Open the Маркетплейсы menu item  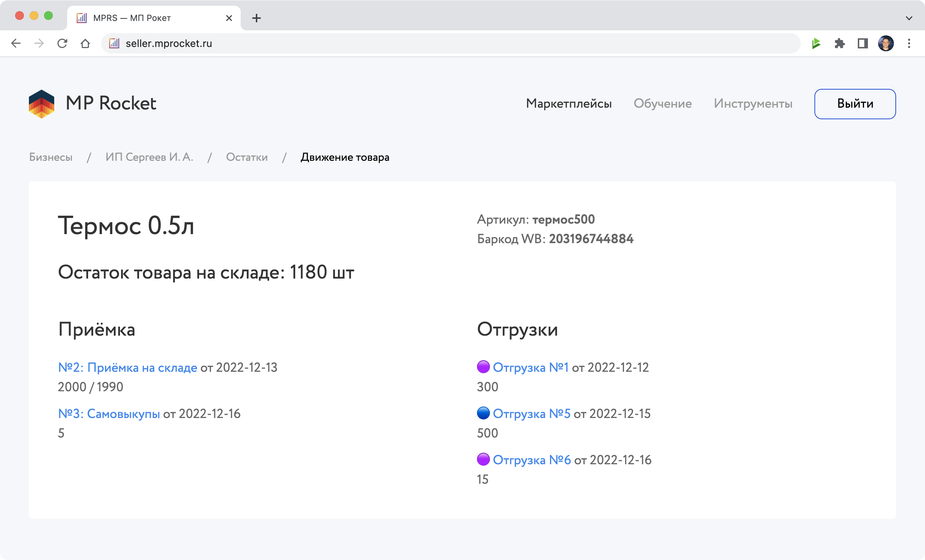pyautogui.click(x=568, y=104)
